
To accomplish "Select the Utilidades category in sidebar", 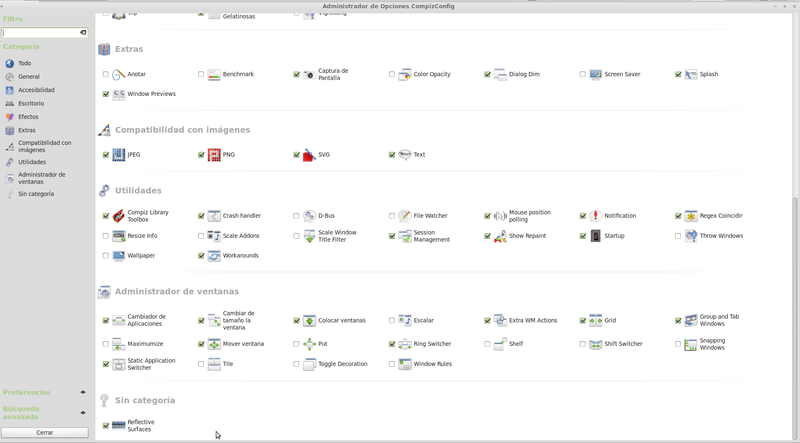I will (31, 161).
